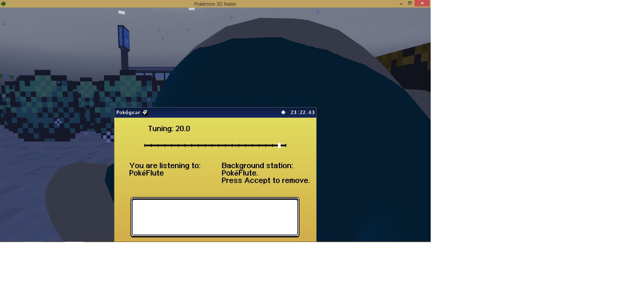Viewport: 644px width, 306px height.
Task: Click the Pokégear lightning bolt icon
Action: [x=145, y=113]
